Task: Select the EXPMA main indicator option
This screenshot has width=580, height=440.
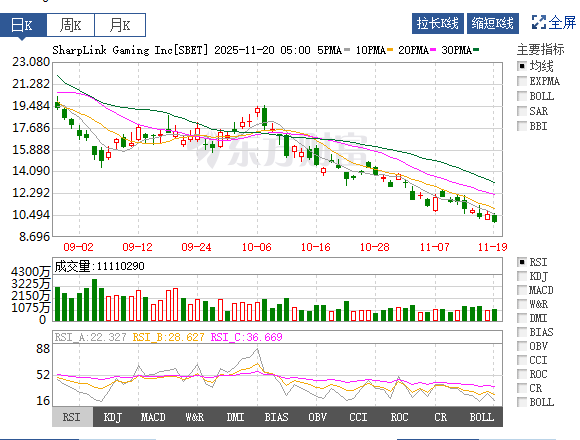Action: coord(522,81)
